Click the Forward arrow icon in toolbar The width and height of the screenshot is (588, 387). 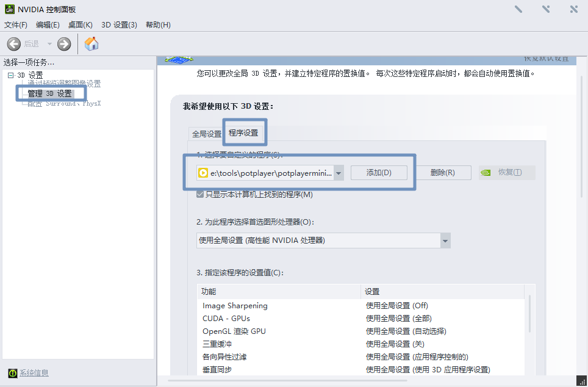[x=64, y=44]
